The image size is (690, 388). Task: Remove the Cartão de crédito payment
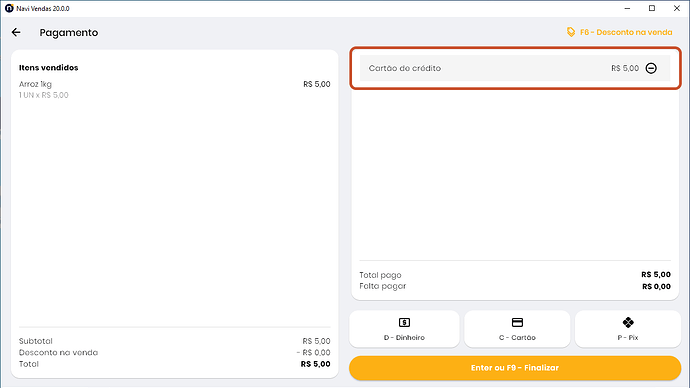point(651,68)
